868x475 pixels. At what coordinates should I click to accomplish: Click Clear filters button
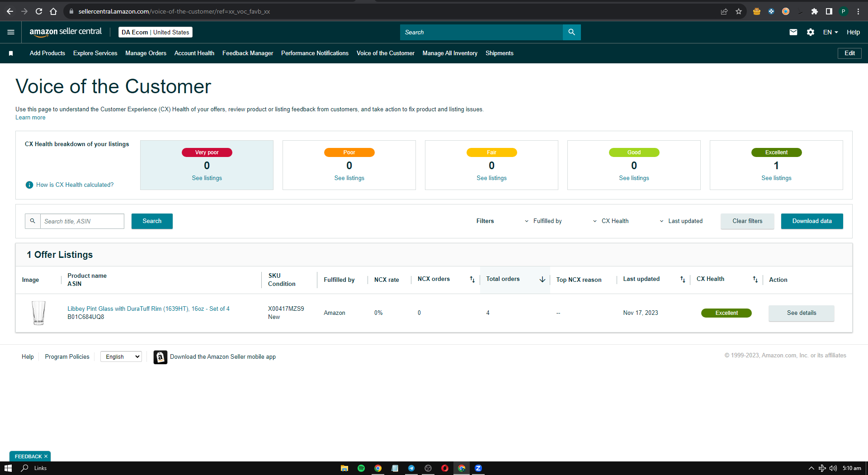(x=747, y=221)
